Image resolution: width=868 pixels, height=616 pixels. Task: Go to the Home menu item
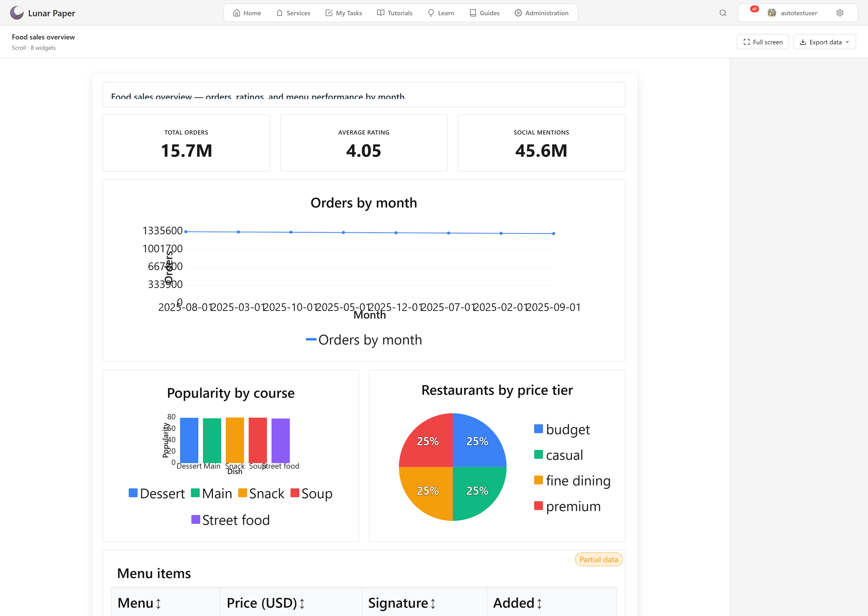(247, 13)
